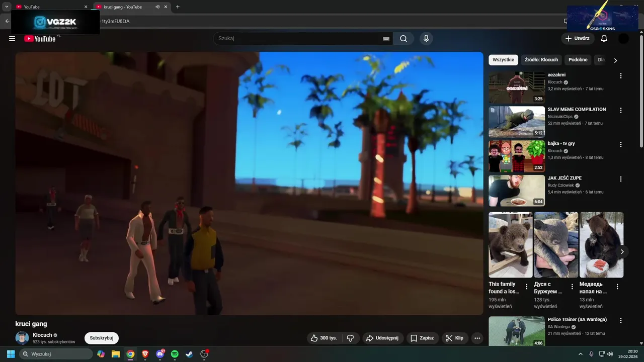Screen dimensions: 644x362
Task: Open the bear cub 'This family' short
Action: pos(511,245)
